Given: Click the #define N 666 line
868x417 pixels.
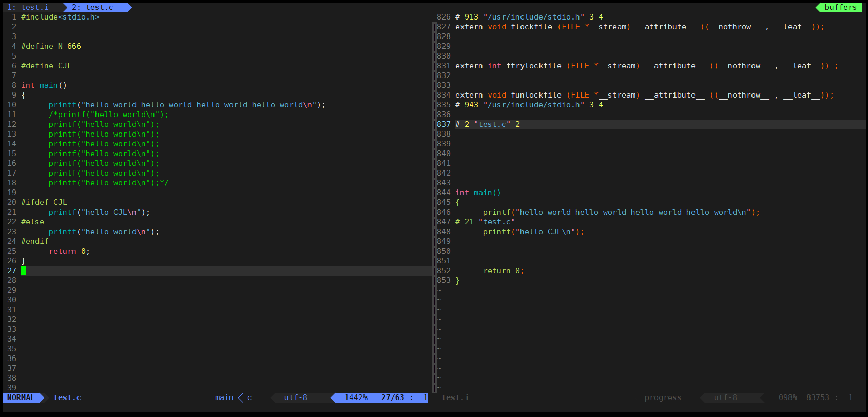Looking at the screenshot, I should coord(51,46).
